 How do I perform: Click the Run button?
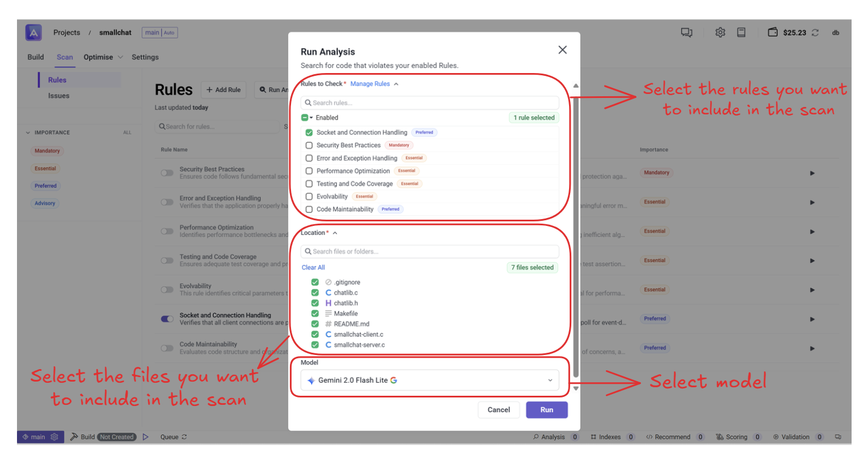[546, 410]
